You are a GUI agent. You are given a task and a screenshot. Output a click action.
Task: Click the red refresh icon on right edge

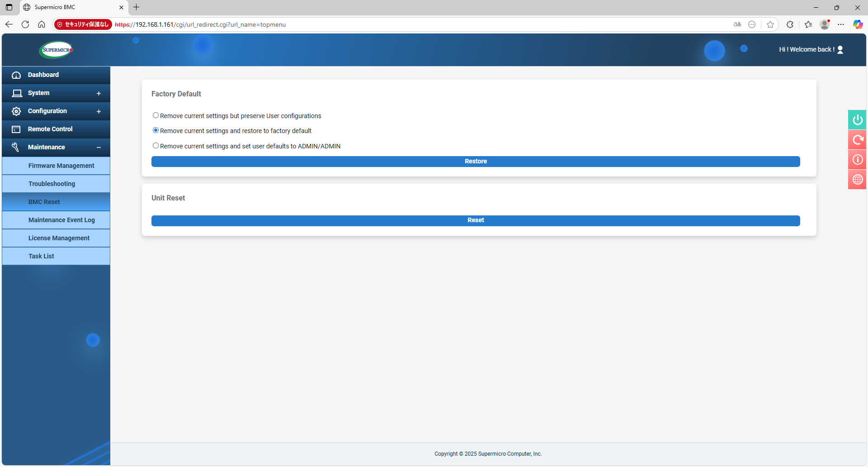point(857,140)
